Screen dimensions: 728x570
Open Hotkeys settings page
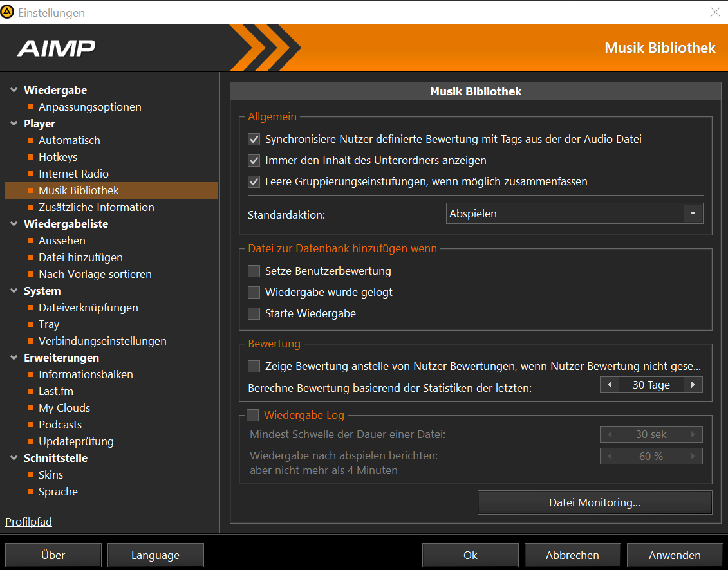coord(58,157)
